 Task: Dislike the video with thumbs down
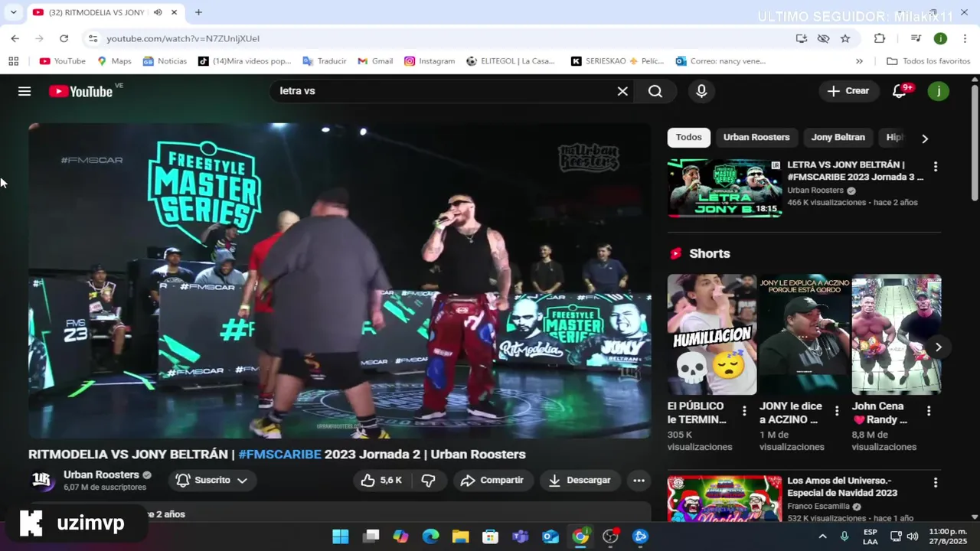point(429,480)
